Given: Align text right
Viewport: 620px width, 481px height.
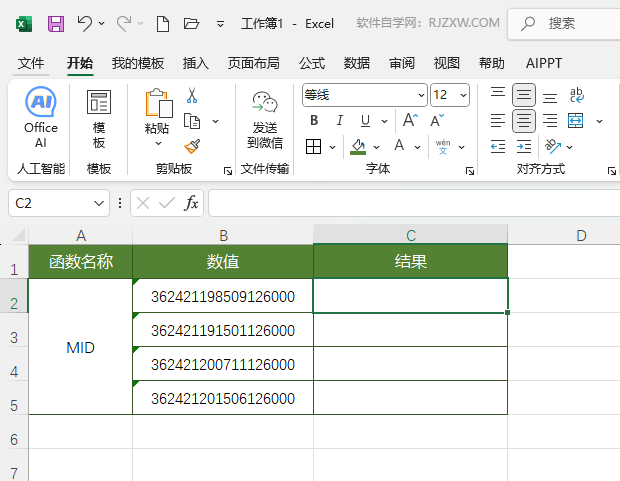Looking at the screenshot, I should click(550, 121).
